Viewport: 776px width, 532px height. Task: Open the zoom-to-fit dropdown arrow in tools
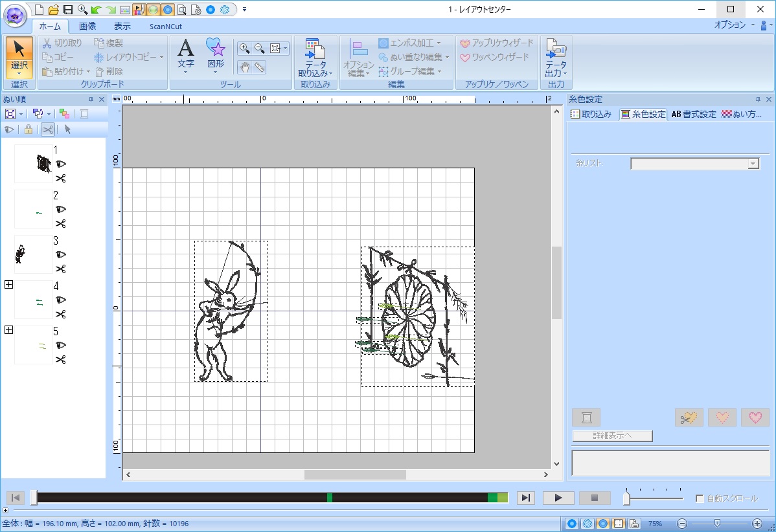tap(286, 48)
